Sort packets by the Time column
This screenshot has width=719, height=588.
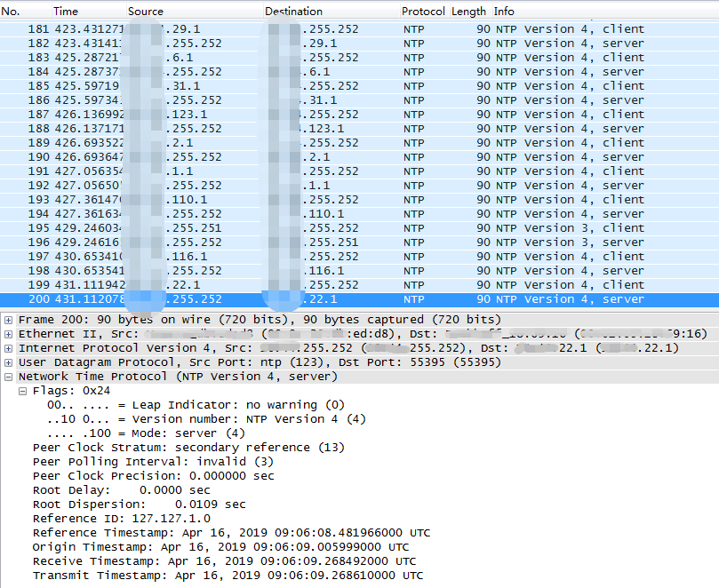click(89, 11)
